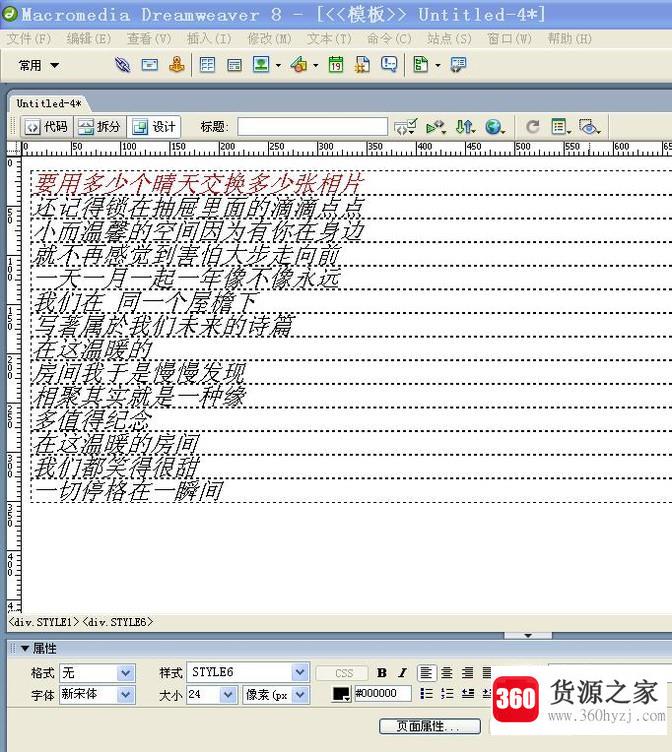
Task: Insert a named anchor
Action: [x=177, y=64]
